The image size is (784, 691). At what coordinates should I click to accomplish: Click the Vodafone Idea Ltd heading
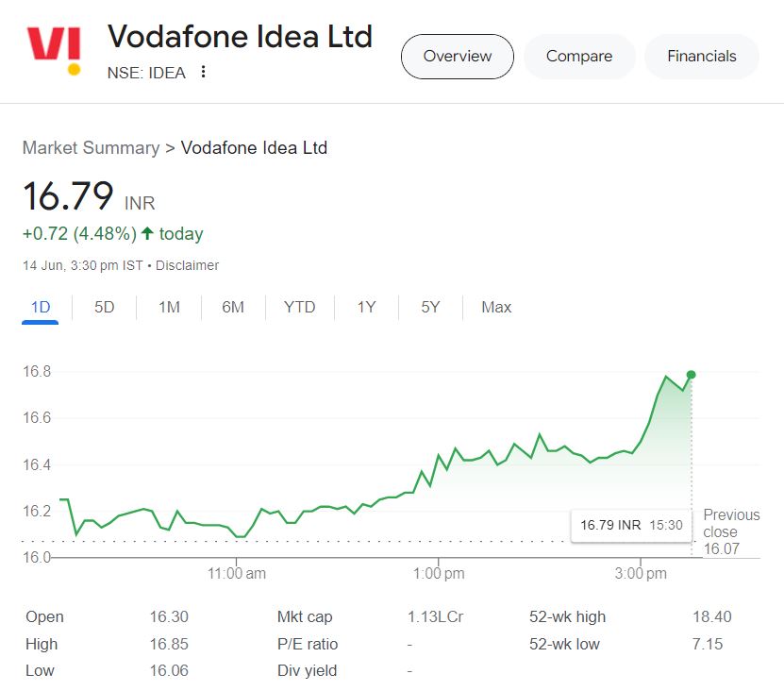(240, 38)
